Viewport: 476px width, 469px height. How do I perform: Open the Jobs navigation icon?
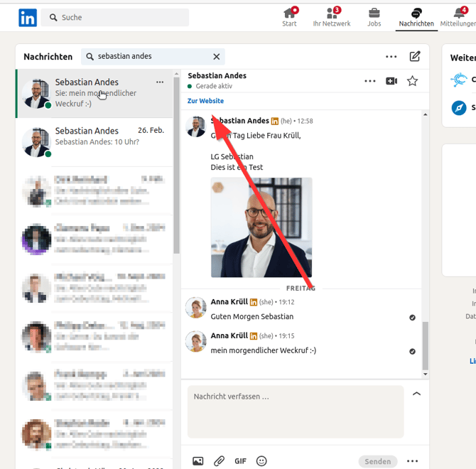[x=374, y=14]
